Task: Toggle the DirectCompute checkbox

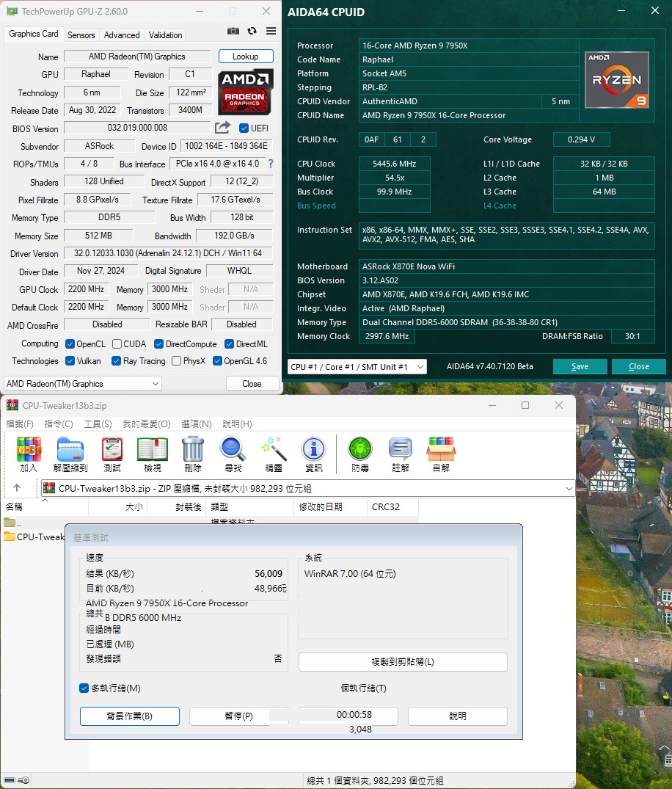Action: point(158,343)
